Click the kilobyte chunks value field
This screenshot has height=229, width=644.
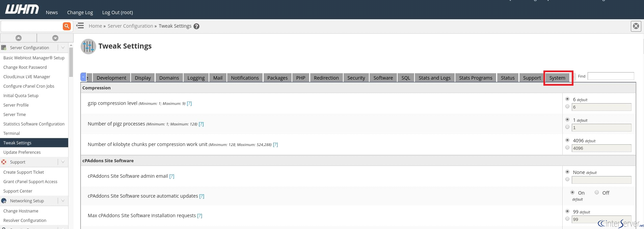601,148
